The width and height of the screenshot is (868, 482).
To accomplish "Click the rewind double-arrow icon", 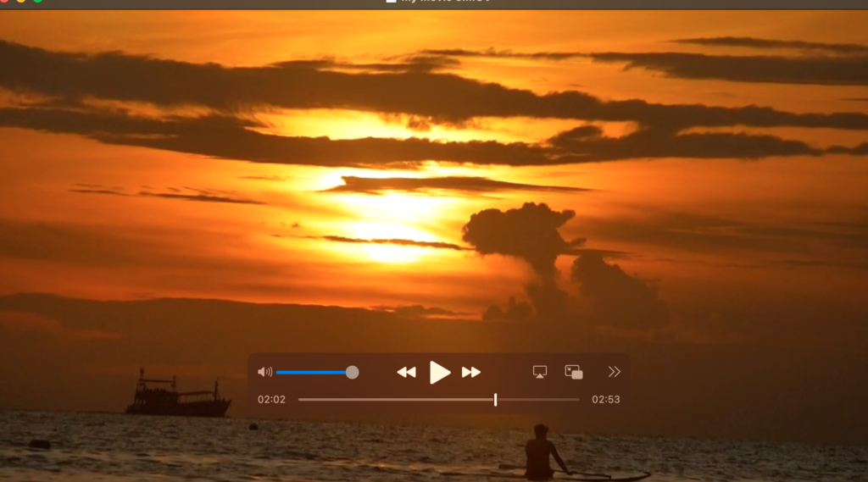I will (406, 372).
